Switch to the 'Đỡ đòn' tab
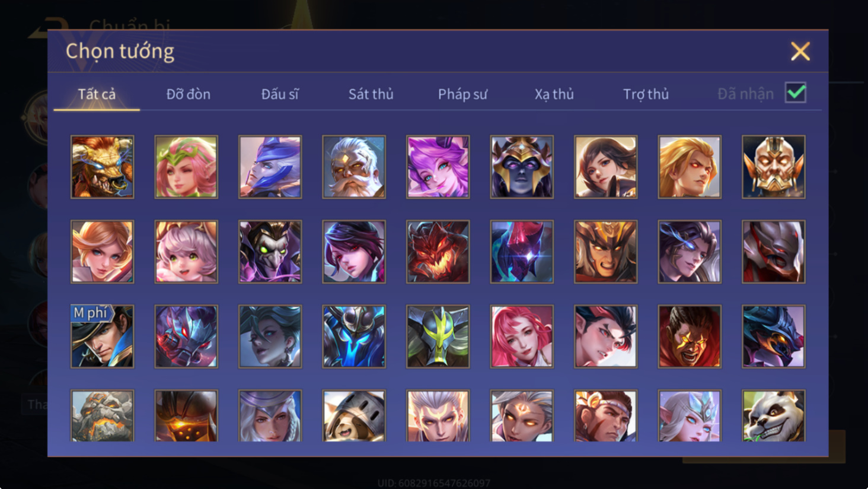The height and width of the screenshot is (489, 868). [189, 94]
